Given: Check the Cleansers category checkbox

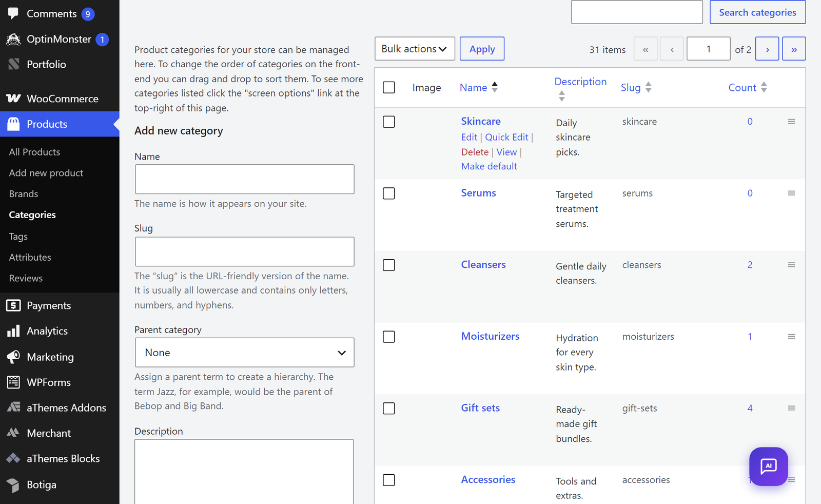Looking at the screenshot, I should 389,265.
